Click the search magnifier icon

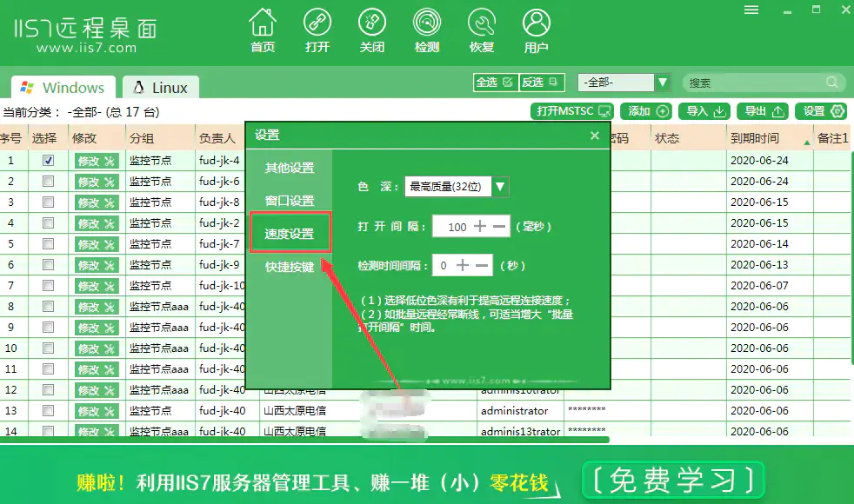(831, 83)
